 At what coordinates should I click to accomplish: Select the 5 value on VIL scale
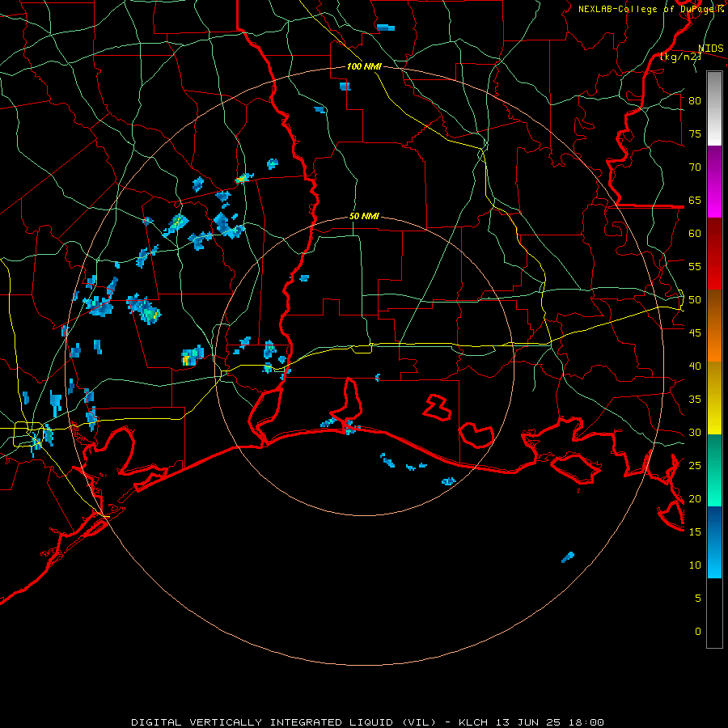click(698, 598)
